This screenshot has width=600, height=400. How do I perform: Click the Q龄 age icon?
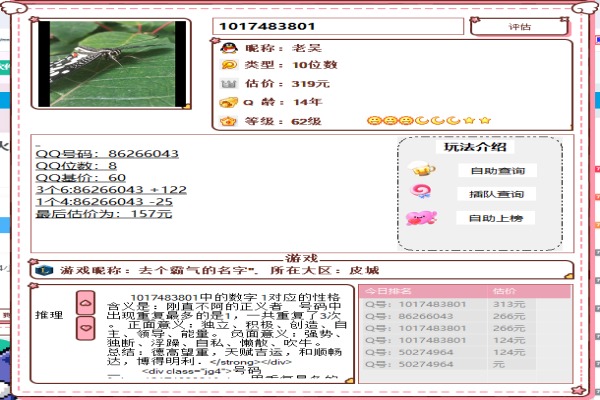point(227,103)
